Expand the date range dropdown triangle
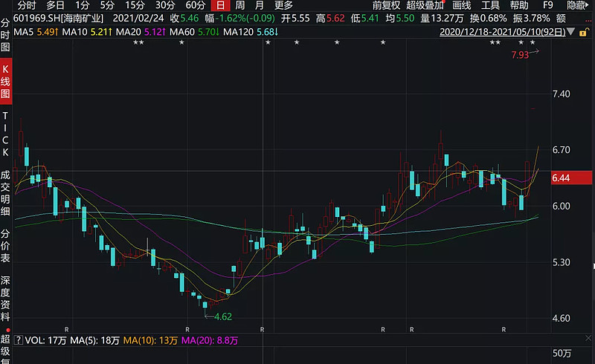Image resolution: width=595 pixels, height=364 pixels. click(x=571, y=32)
